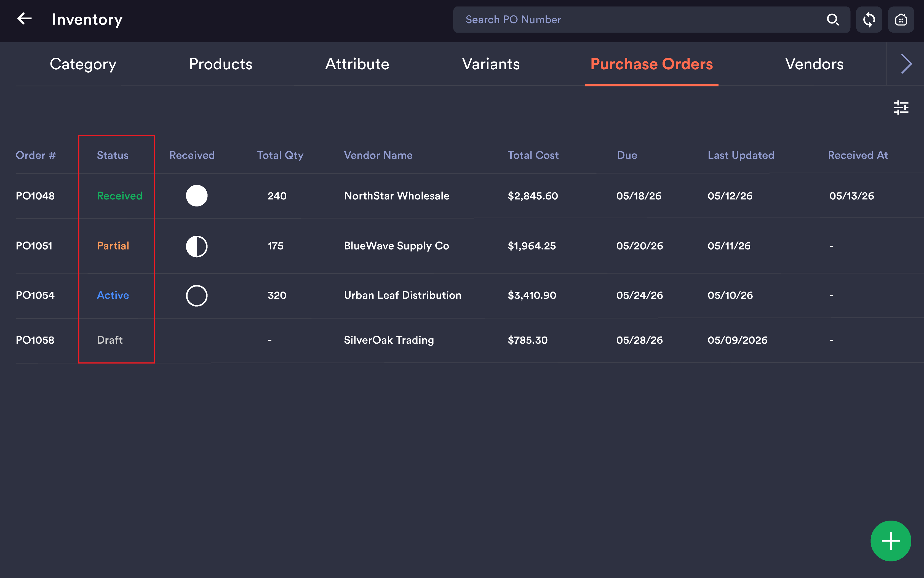Click quantity 240 in PO1048 row
Image resolution: width=924 pixels, height=578 pixels.
point(277,196)
